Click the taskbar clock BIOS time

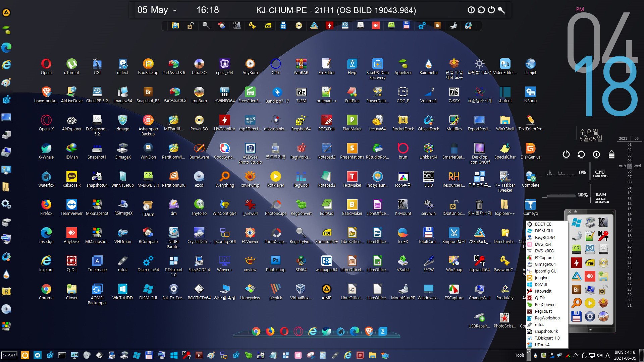tap(625, 352)
